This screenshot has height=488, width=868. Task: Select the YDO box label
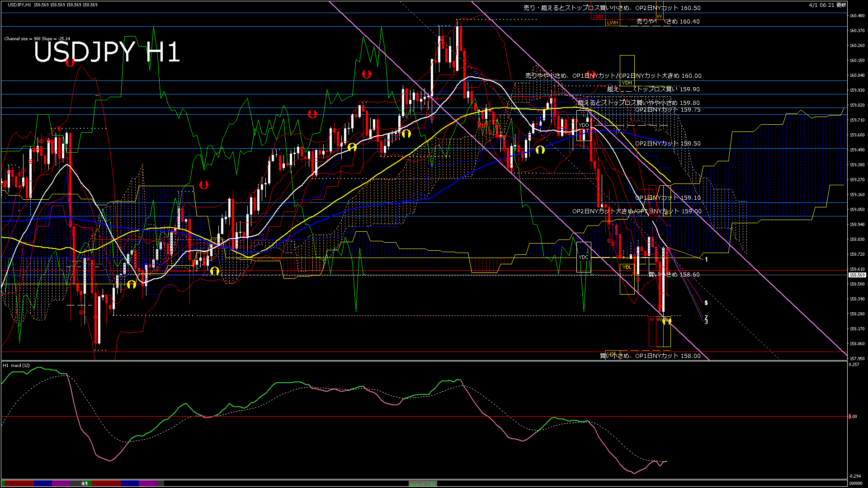pyautogui.click(x=583, y=125)
